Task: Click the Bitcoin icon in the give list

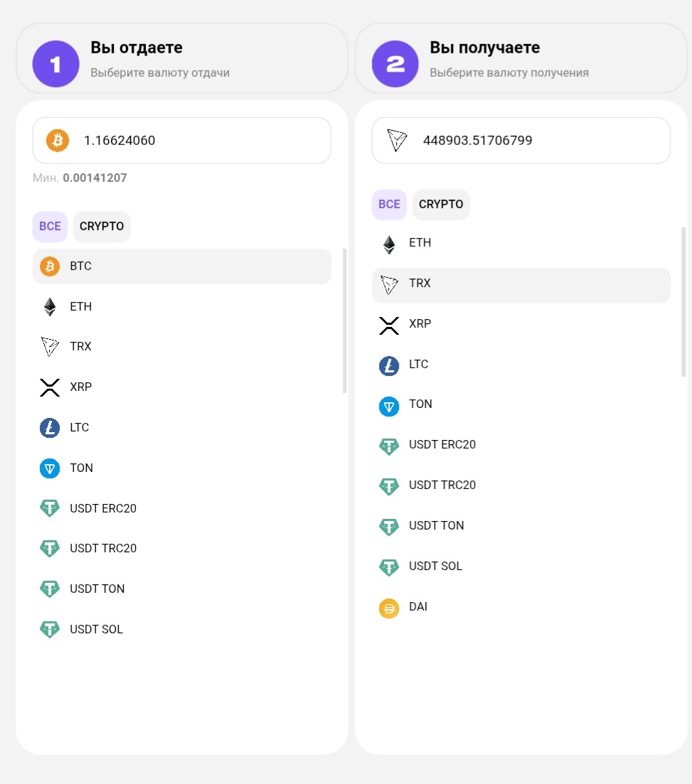Action: point(50,267)
